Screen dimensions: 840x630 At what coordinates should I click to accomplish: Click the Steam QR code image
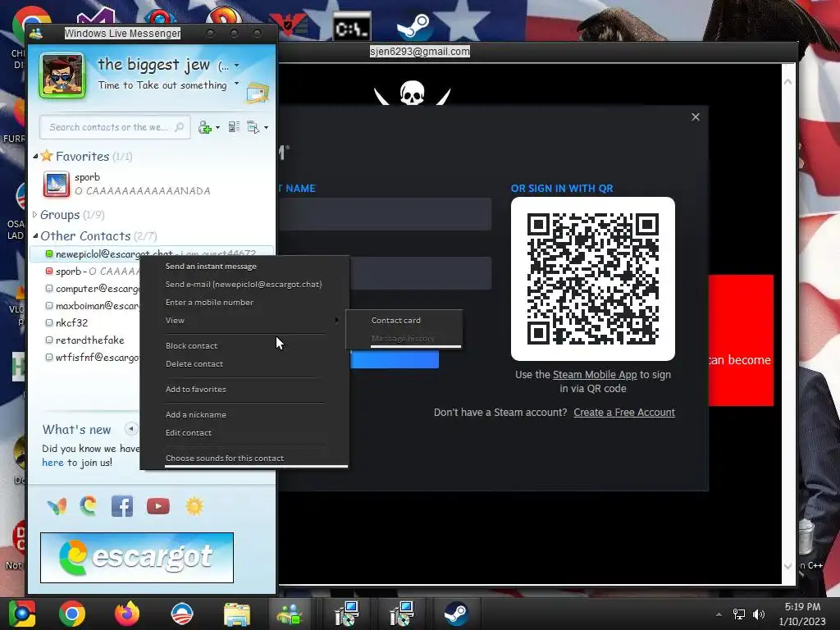tap(592, 279)
